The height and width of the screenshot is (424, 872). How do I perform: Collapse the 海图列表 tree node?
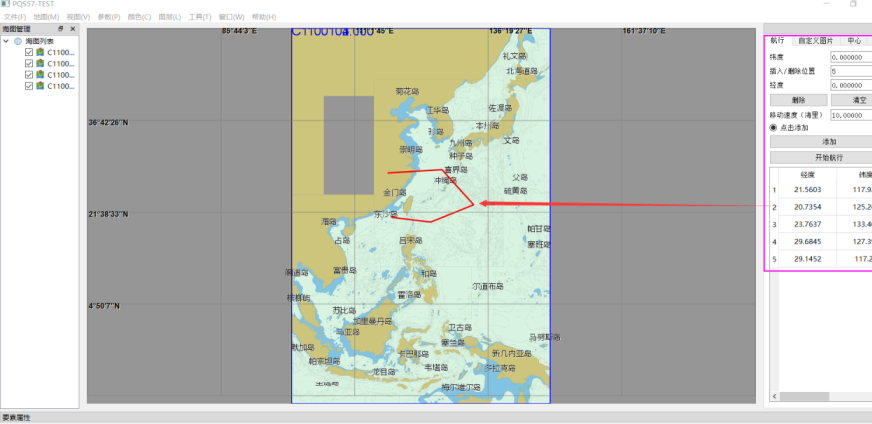6,41
